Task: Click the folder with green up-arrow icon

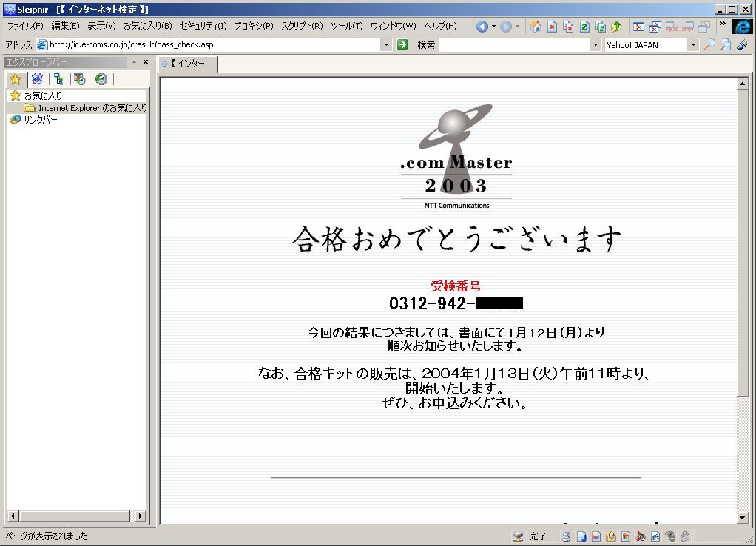Action: [616, 27]
